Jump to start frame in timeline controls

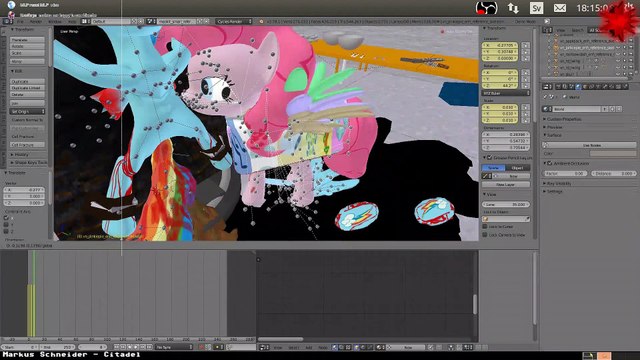[x=117, y=347]
